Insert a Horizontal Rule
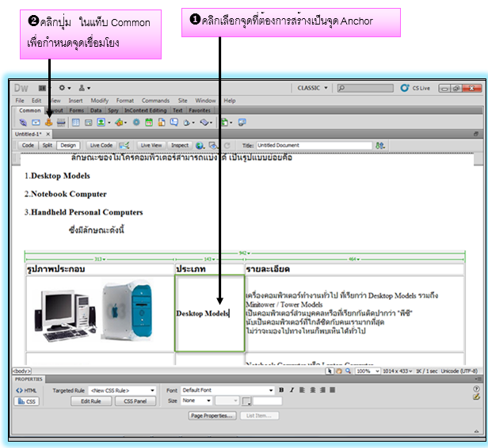Viewport: 488px width, 448px height. coord(61,123)
